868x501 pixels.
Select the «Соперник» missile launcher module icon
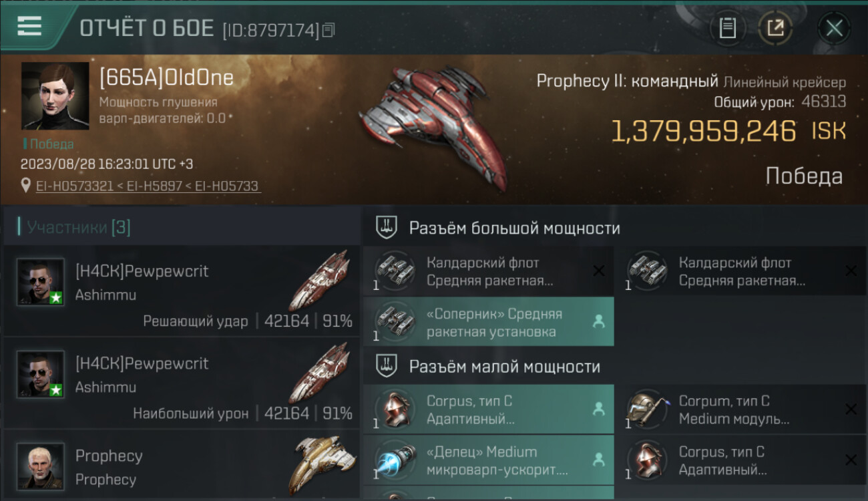pyautogui.click(x=394, y=322)
